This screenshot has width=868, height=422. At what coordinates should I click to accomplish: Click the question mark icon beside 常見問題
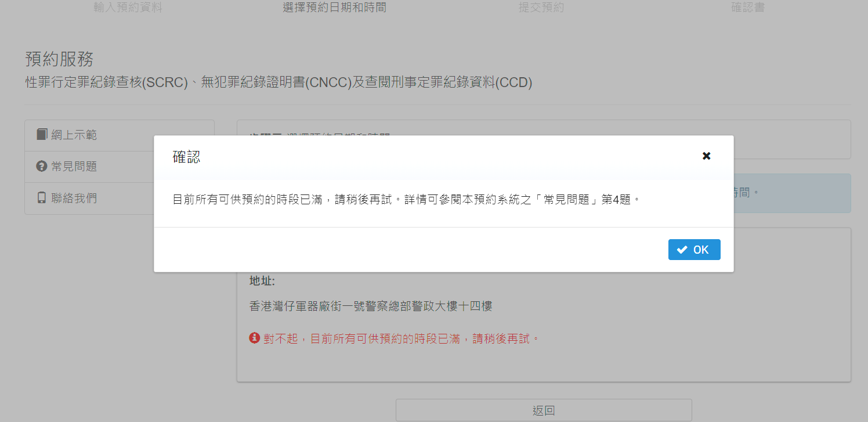[x=42, y=167]
